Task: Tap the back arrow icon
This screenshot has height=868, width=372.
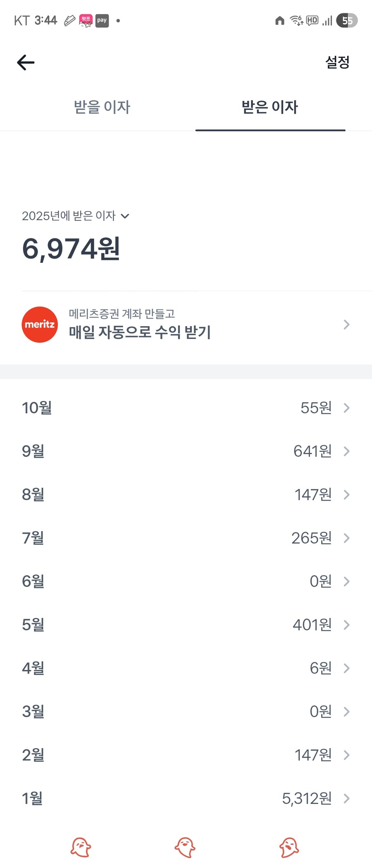Action: [26, 62]
